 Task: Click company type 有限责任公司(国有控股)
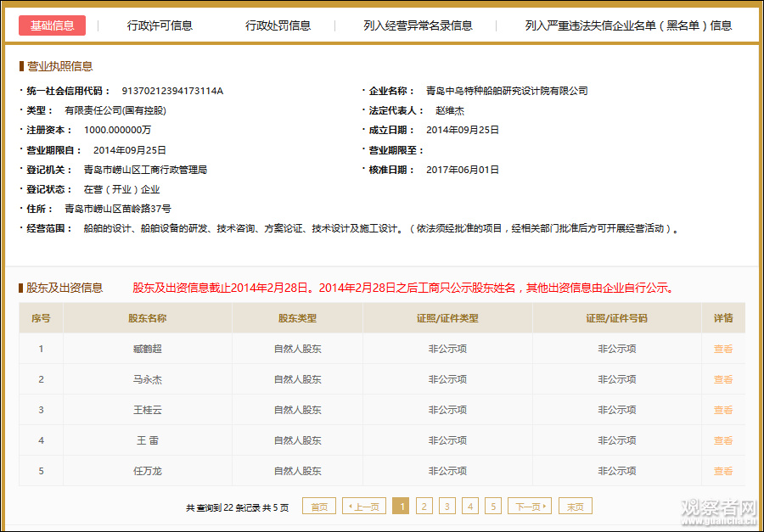pyautogui.click(x=115, y=110)
